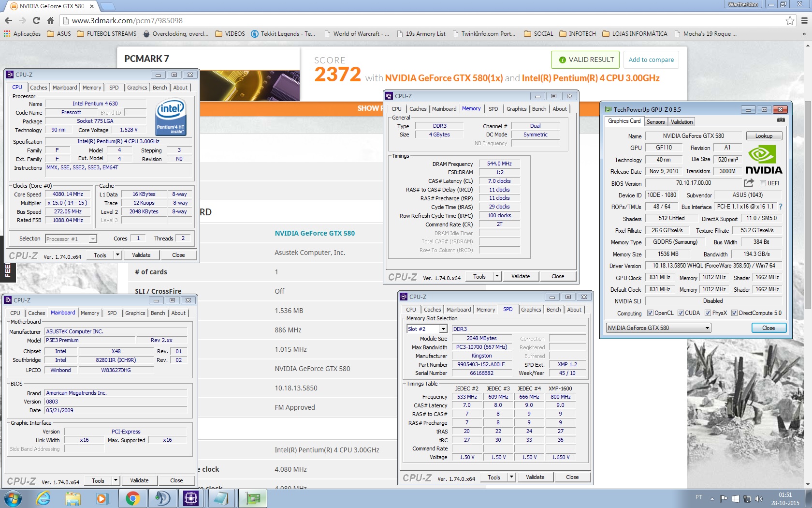
Task: Open the About tab in CPU-Z Mainboard window
Action: coord(178,313)
